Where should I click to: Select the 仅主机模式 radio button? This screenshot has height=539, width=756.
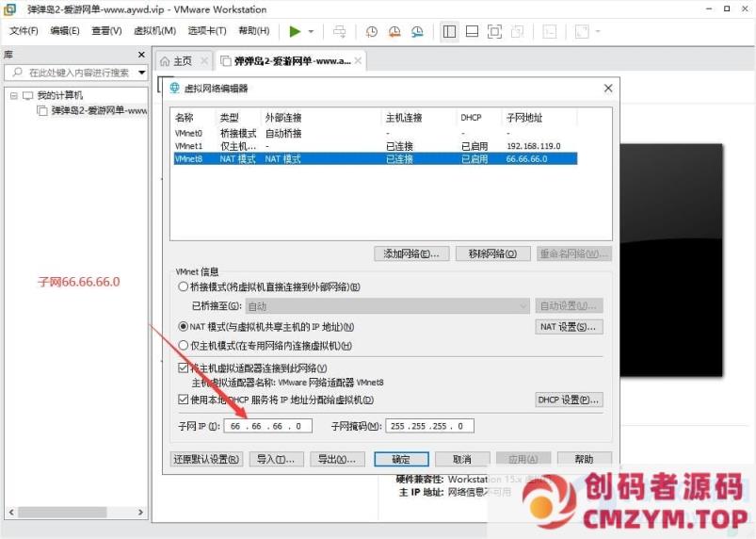click(184, 346)
